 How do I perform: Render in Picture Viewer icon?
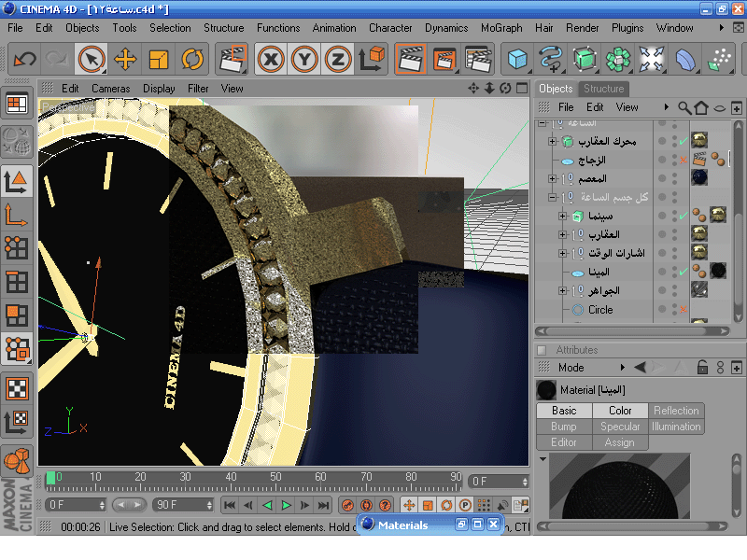(444, 60)
